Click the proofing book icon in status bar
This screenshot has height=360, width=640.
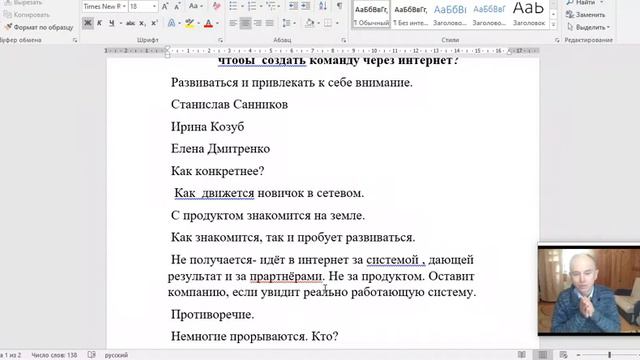[x=91, y=355]
